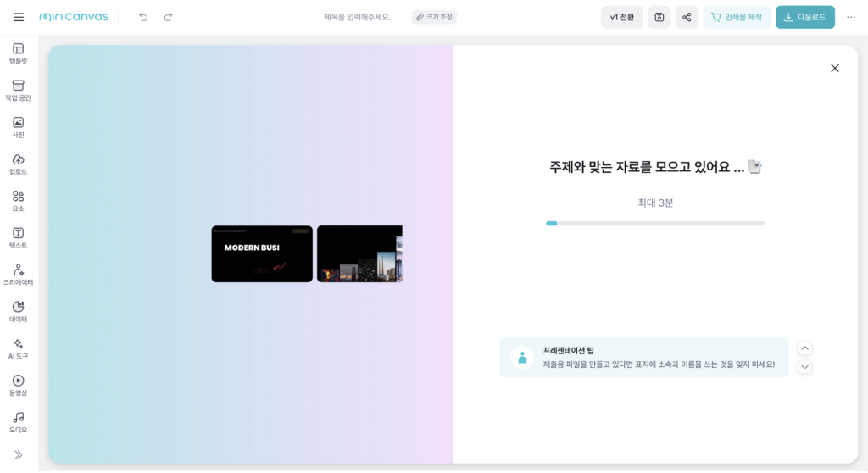868x473 pixels.
Task: Open the more options ellipsis menu
Action: [x=851, y=17]
